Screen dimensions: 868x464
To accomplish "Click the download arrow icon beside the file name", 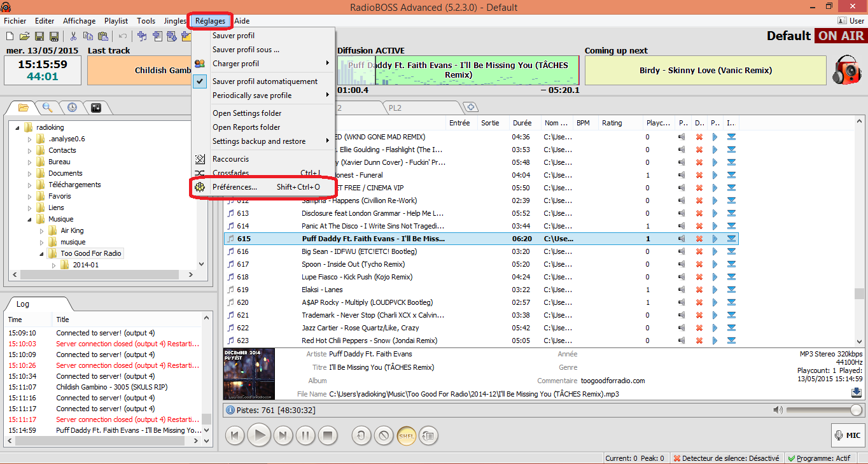I will coord(856,393).
